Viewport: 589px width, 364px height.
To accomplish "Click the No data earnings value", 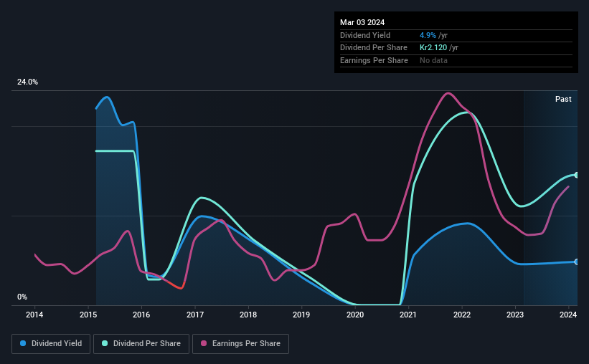I will point(433,60).
